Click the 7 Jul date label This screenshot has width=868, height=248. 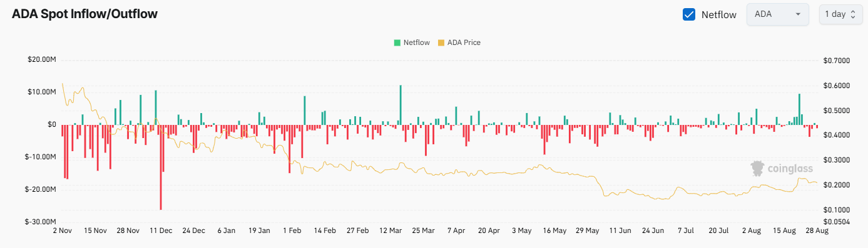click(685, 231)
